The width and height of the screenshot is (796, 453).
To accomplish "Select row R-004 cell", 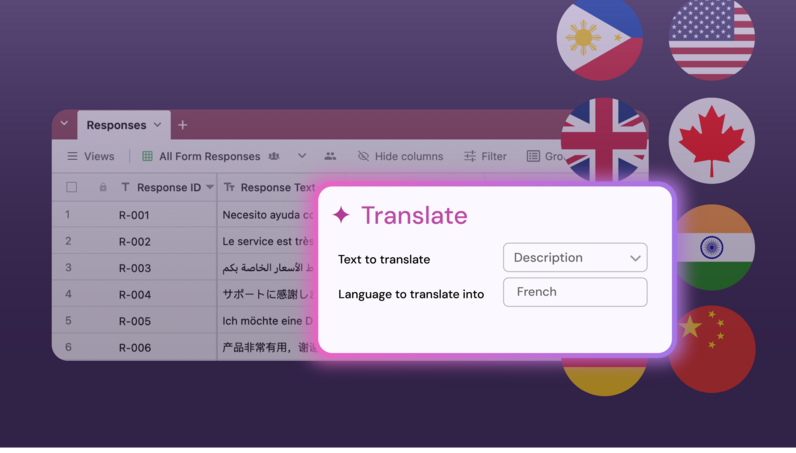I will tap(135, 294).
